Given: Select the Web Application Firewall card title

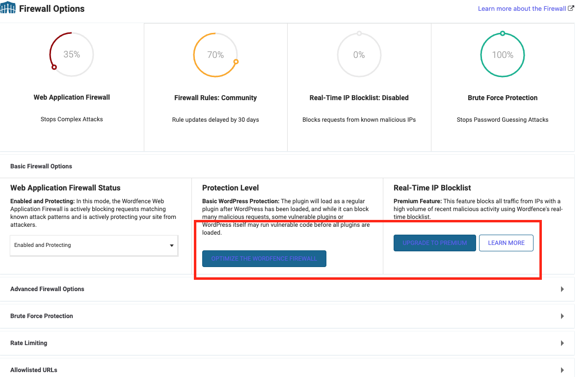Looking at the screenshot, I should 72,97.
